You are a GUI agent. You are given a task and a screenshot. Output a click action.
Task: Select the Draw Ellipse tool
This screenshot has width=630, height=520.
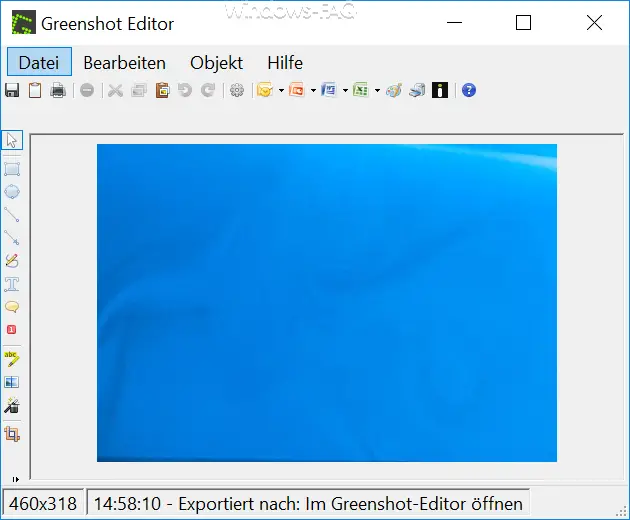(x=12, y=192)
